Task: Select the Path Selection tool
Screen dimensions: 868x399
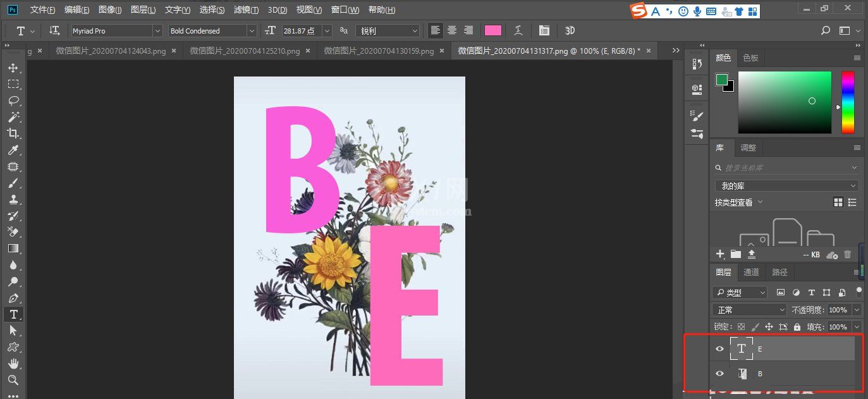Action: (13, 331)
